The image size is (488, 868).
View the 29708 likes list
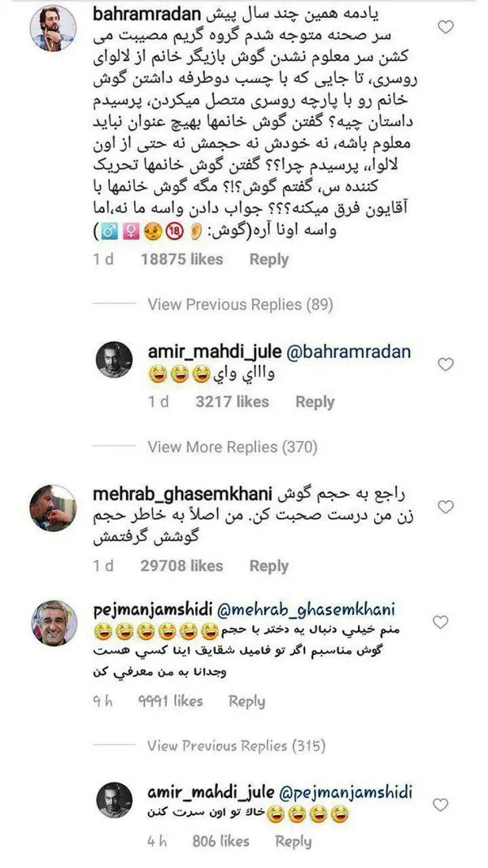(182, 565)
